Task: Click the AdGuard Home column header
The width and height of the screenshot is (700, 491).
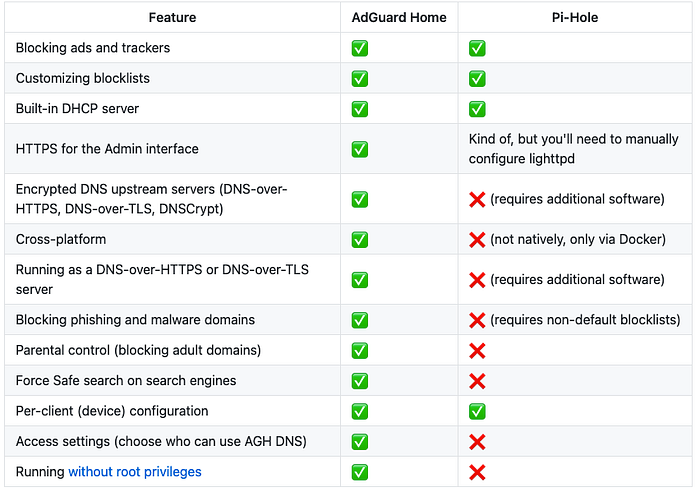Action: tap(399, 17)
